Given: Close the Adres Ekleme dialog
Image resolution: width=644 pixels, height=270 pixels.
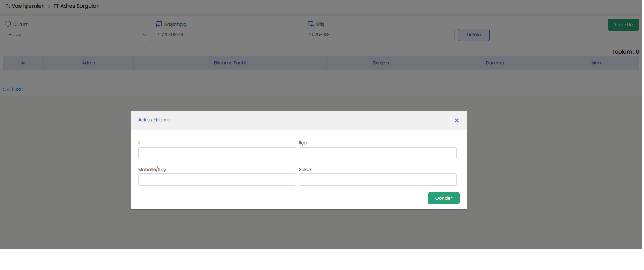Looking at the screenshot, I should click(x=456, y=120).
